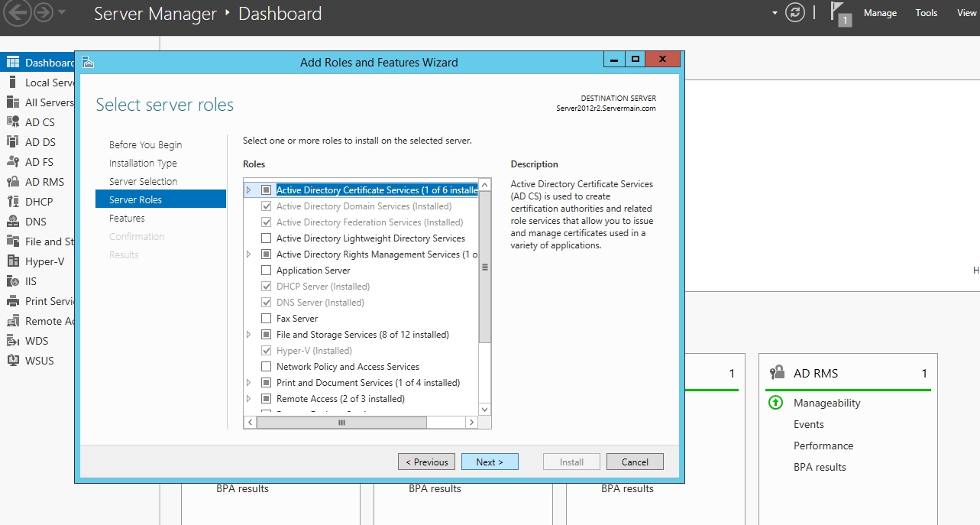Open the Hyper-V role icon in the sidebar
This screenshot has height=525, width=980.
(13, 261)
